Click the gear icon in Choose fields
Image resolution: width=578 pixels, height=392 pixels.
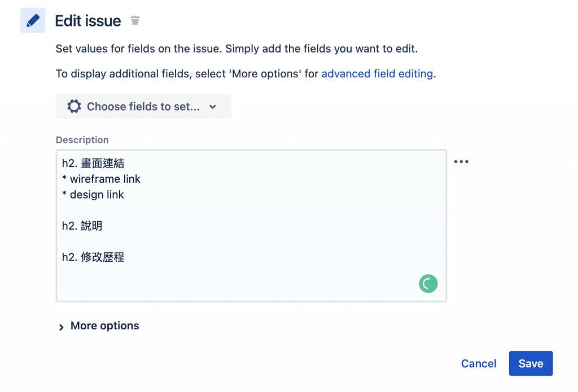click(74, 107)
